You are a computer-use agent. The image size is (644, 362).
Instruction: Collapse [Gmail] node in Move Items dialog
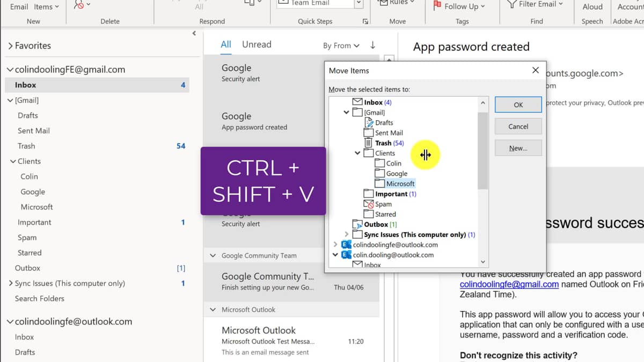tap(347, 112)
